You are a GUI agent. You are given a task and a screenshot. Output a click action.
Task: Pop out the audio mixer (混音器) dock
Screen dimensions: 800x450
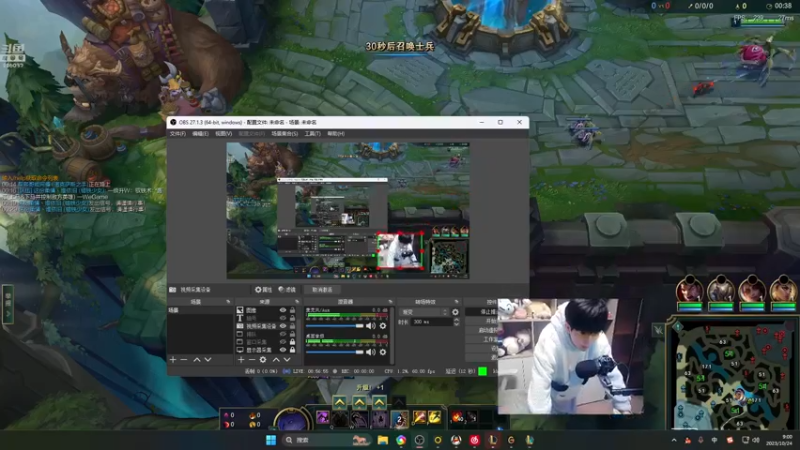click(390, 302)
